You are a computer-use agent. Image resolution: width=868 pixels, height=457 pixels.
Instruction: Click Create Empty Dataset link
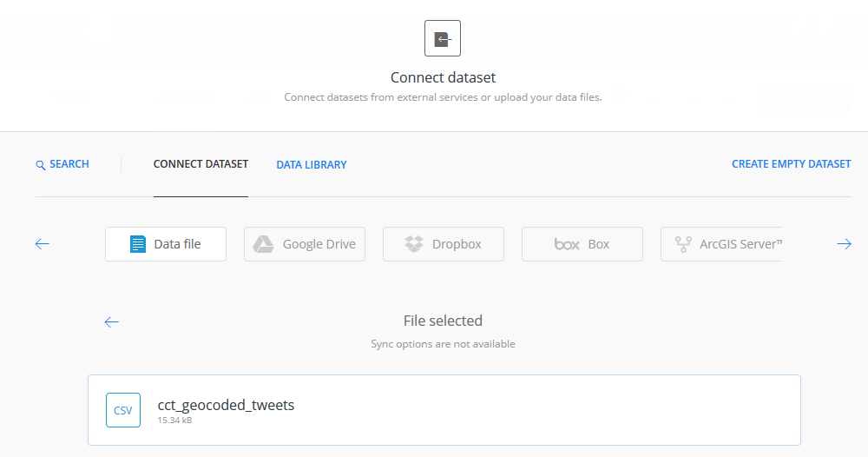(791, 164)
